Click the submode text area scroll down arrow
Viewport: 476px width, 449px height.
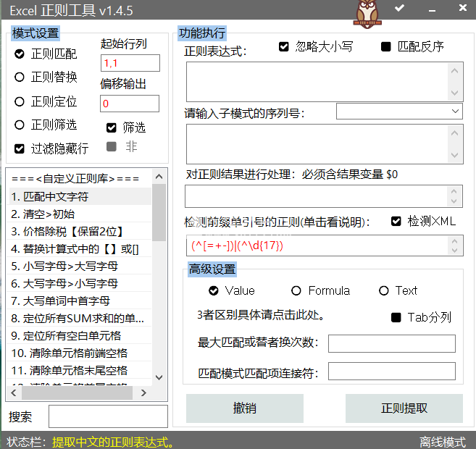454,155
